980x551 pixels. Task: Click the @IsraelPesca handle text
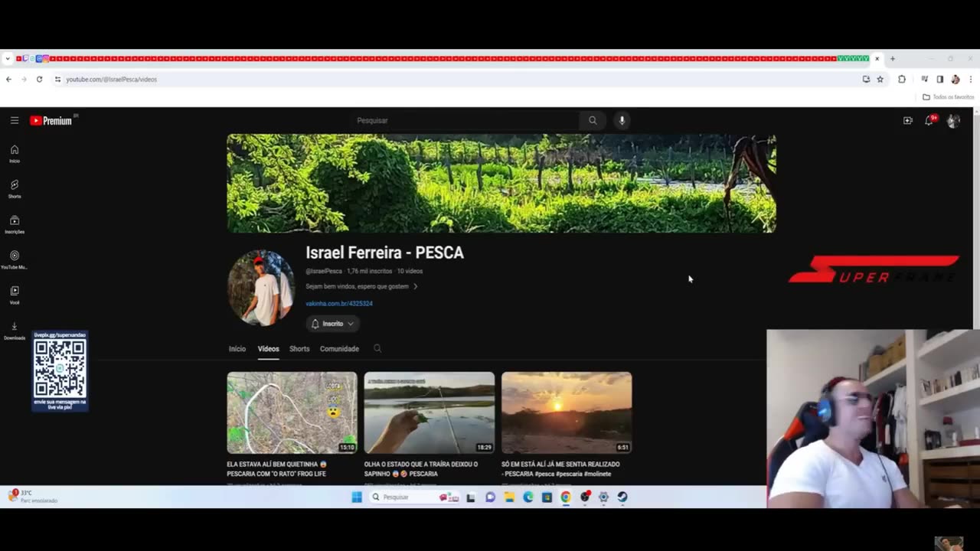[324, 271]
